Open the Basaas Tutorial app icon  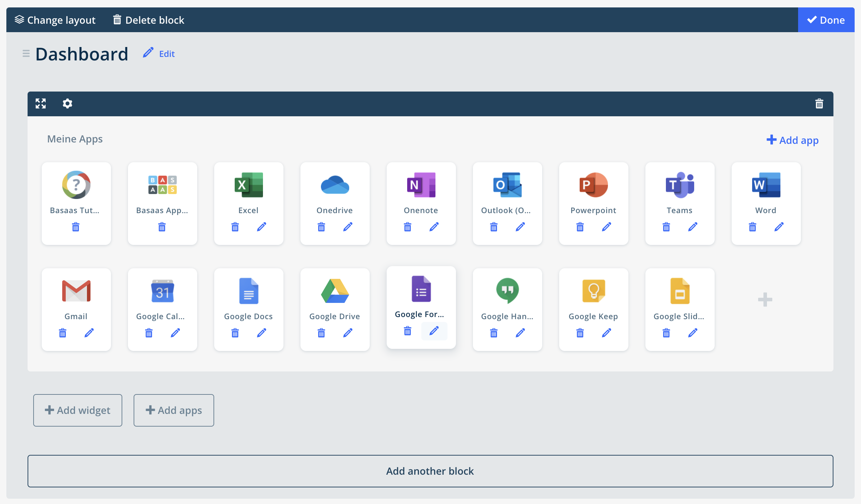click(76, 185)
